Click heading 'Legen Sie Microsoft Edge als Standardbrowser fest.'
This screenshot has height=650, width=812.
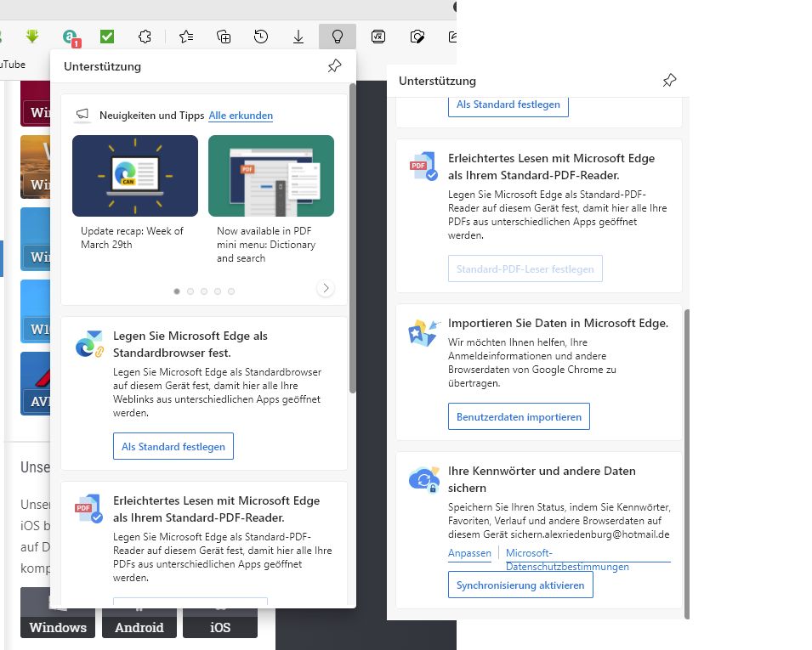[x=190, y=344]
